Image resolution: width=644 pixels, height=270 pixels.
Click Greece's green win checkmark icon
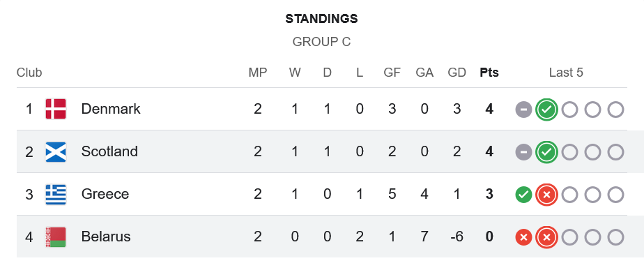(x=523, y=195)
